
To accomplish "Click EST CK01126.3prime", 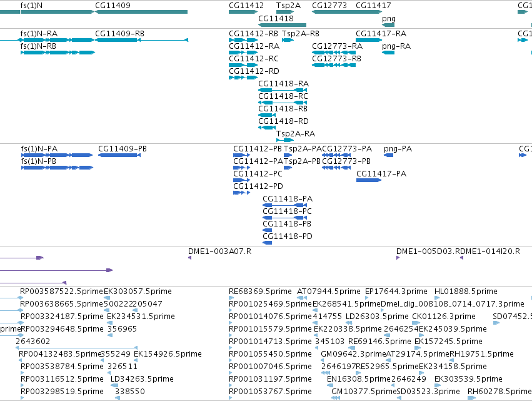I will tap(444, 317).
